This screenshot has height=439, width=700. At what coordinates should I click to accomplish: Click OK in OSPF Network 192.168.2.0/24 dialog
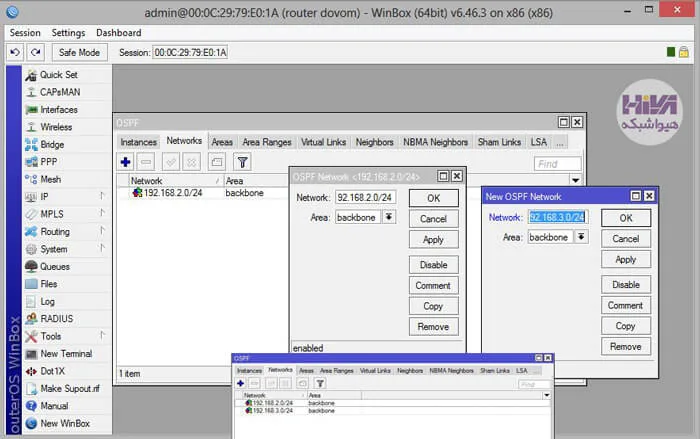point(433,198)
